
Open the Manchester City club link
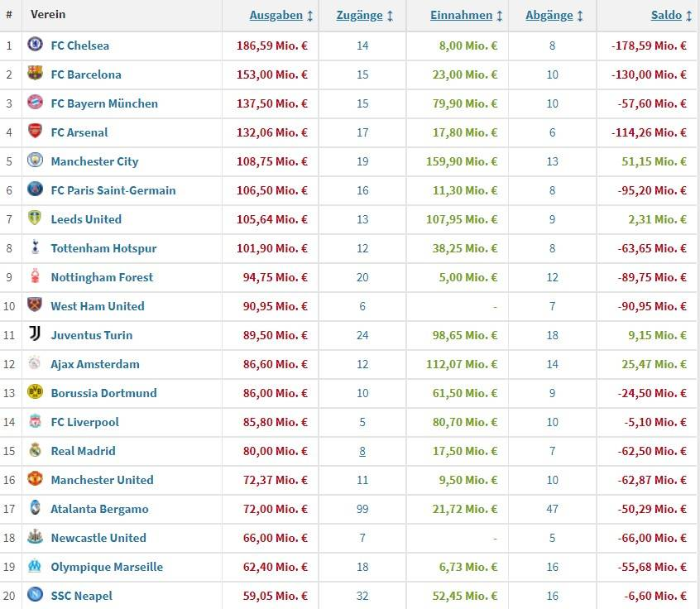(94, 161)
